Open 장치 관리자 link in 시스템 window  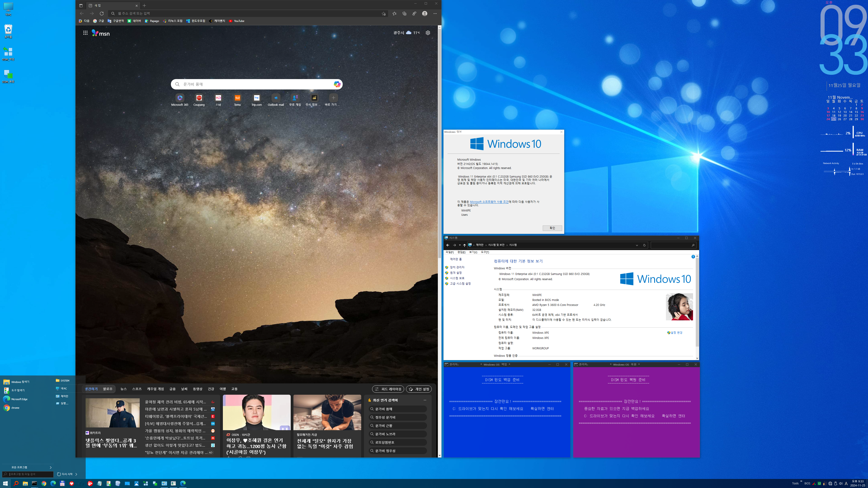point(457,267)
